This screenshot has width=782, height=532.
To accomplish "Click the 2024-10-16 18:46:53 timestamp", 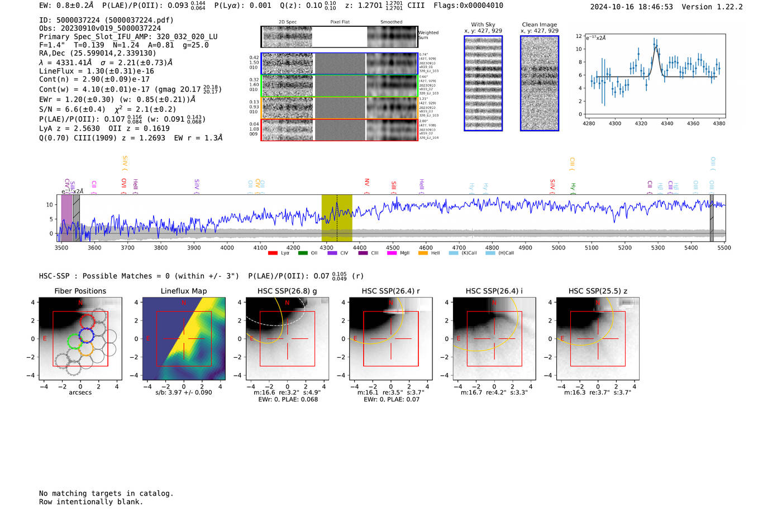I will (x=632, y=7).
